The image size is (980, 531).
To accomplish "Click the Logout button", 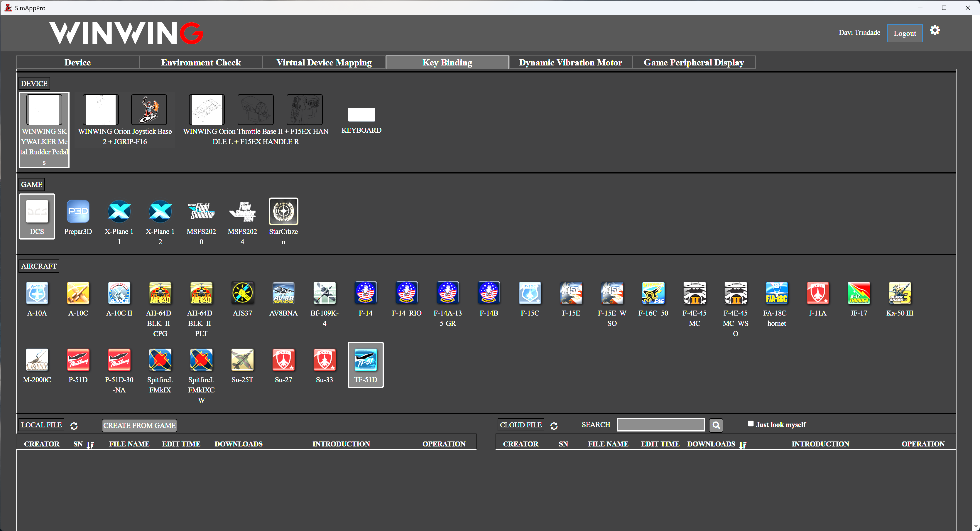I will pyautogui.click(x=905, y=33).
